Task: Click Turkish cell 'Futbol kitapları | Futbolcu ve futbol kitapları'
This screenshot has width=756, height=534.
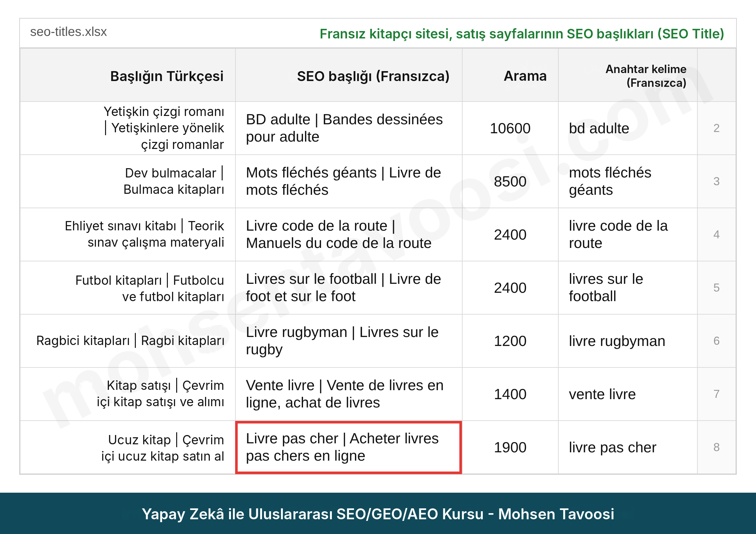Action: pyautogui.click(x=127, y=288)
